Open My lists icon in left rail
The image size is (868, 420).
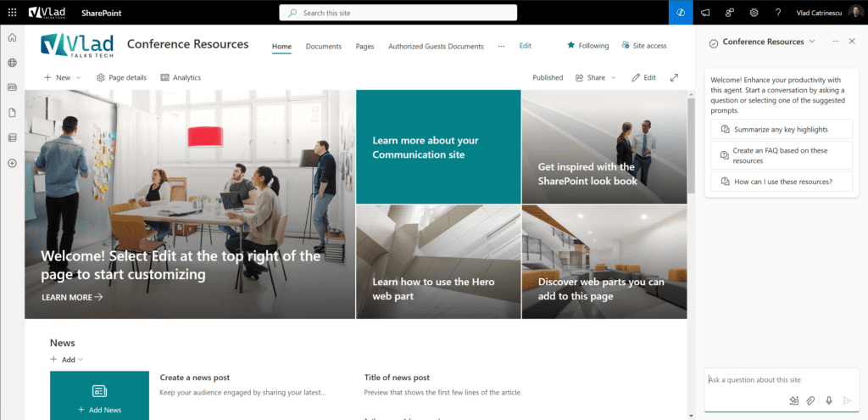(x=12, y=138)
